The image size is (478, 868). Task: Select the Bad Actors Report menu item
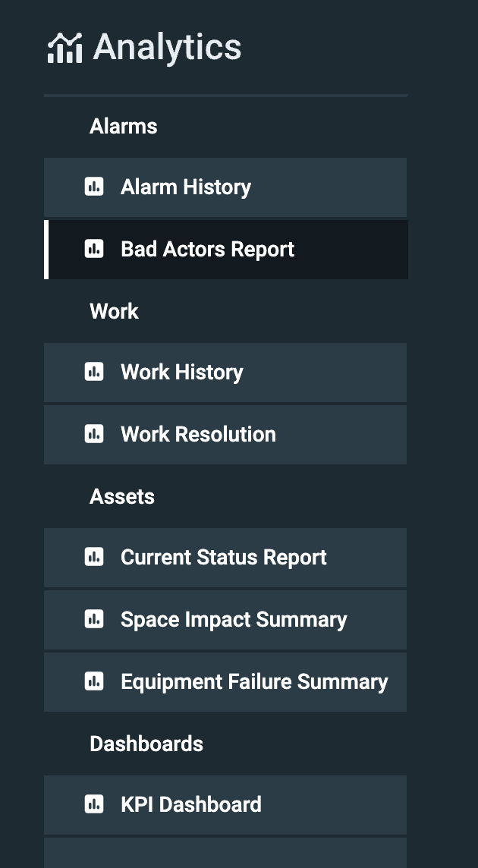pos(207,249)
